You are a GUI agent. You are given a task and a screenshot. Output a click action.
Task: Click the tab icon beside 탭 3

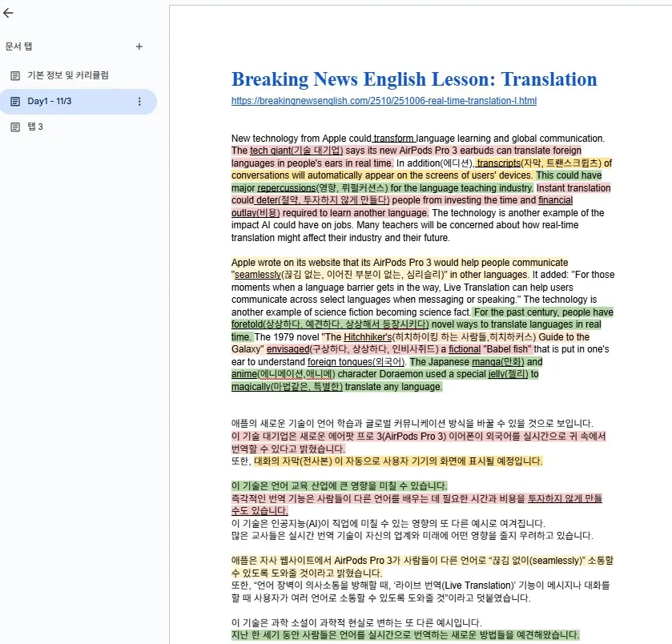point(15,127)
